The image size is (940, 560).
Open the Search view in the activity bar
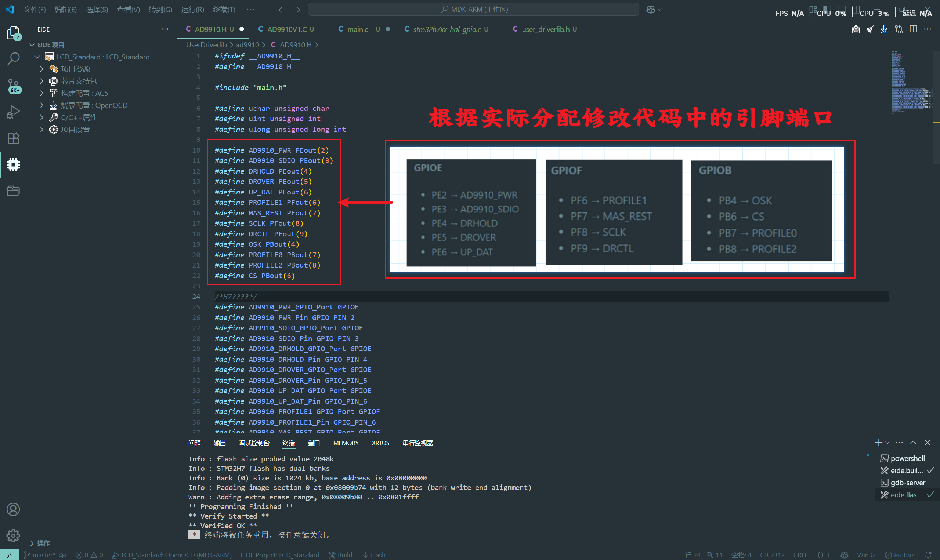pyautogui.click(x=13, y=59)
